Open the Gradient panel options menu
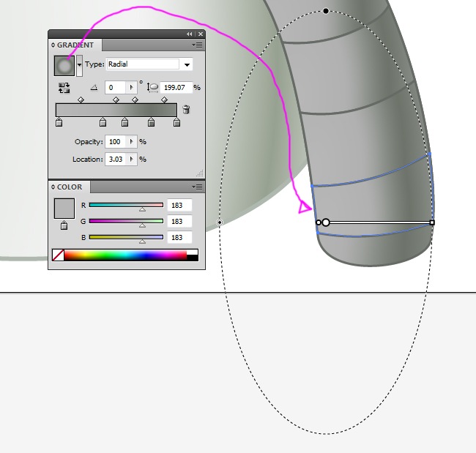 pos(198,45)
